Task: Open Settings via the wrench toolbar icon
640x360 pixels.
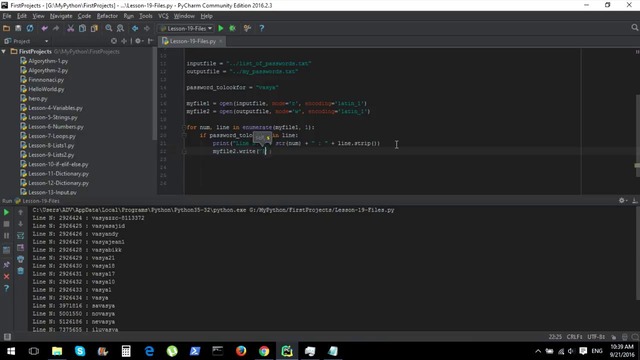Action: pyautogui.click(x=247, y=28)
